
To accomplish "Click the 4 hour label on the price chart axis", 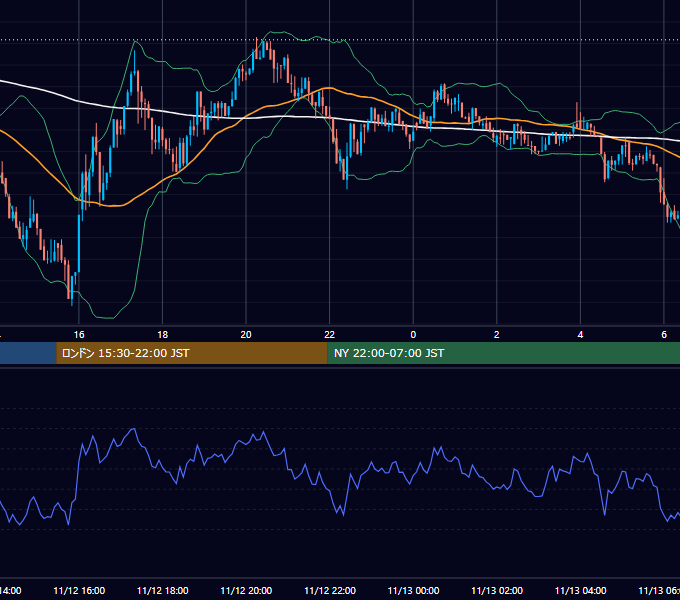I will (x=580, y=335).
